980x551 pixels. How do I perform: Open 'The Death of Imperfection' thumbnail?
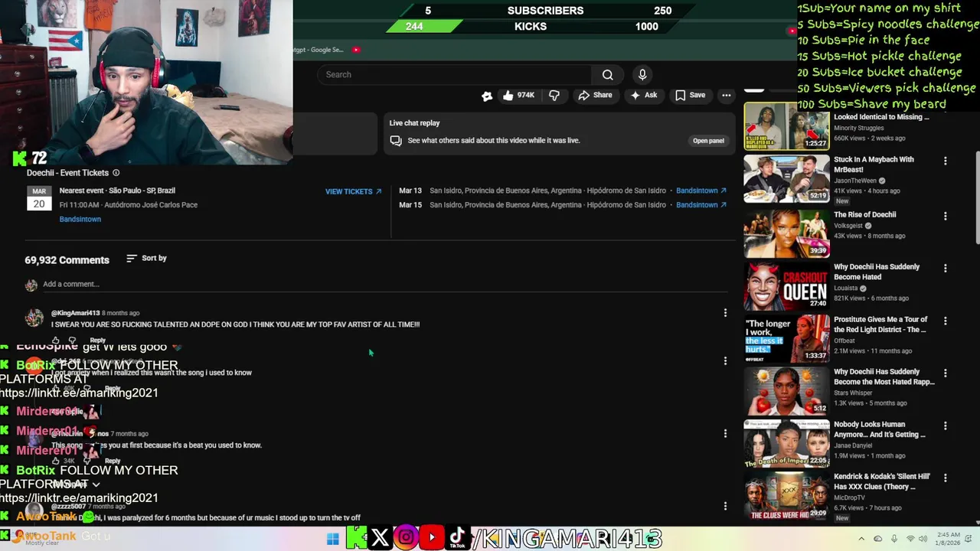click(x=786, y=443)
